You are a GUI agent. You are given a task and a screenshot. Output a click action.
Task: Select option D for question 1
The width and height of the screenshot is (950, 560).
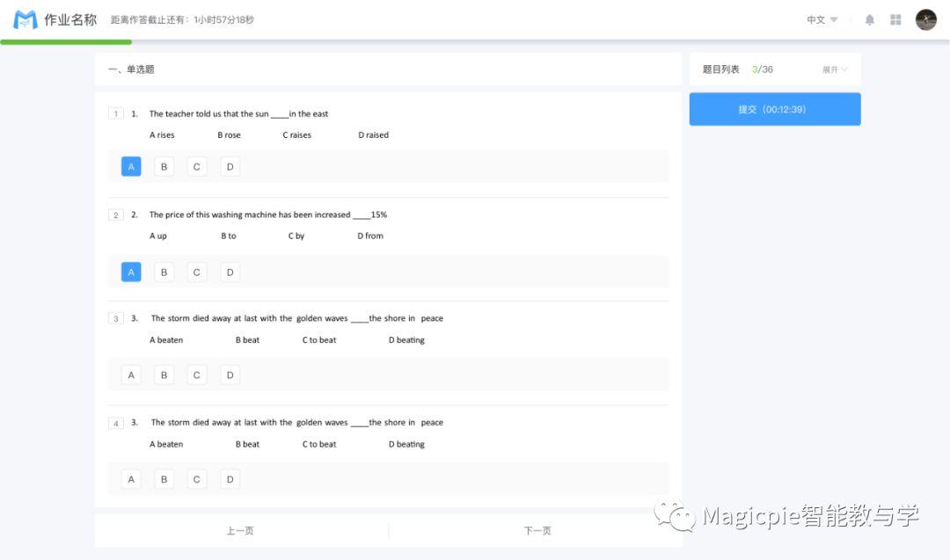click(230, 166)
